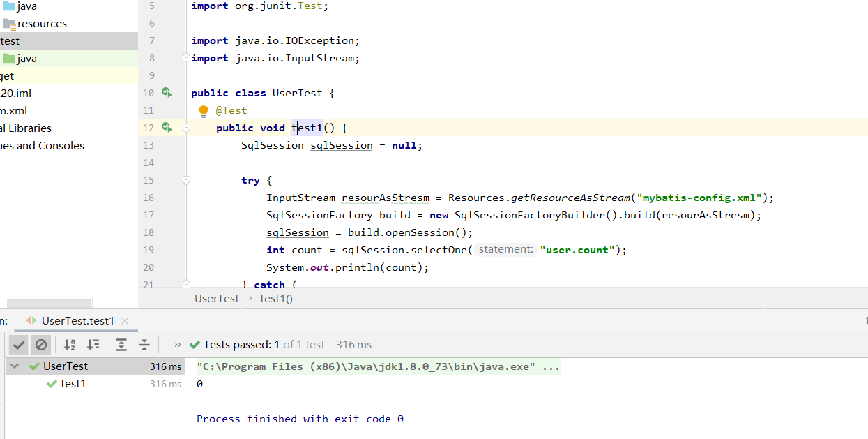Image resolution: width=868 pixels, height=439 pixels.
Task: Expand all test results
Action: point(121,345)
